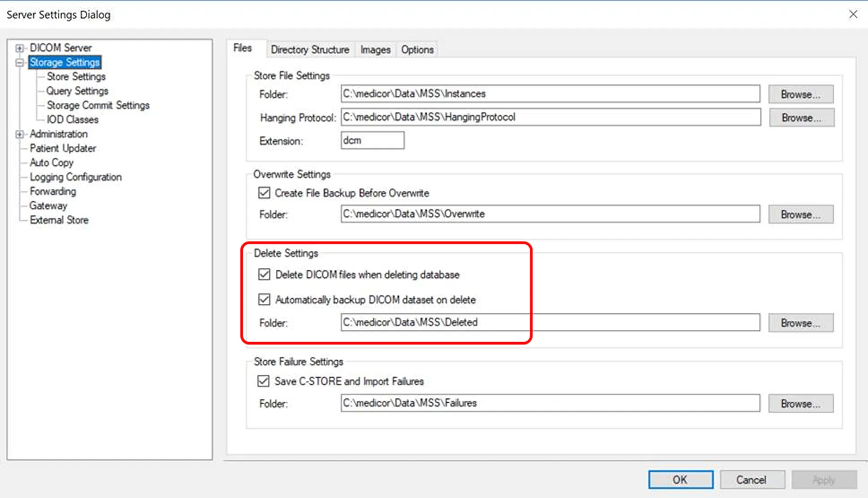Image resolution: width=868 pixels, height=498 pixels.
Task: Browse for the Store File folder
Action: [x=801, y=94]
